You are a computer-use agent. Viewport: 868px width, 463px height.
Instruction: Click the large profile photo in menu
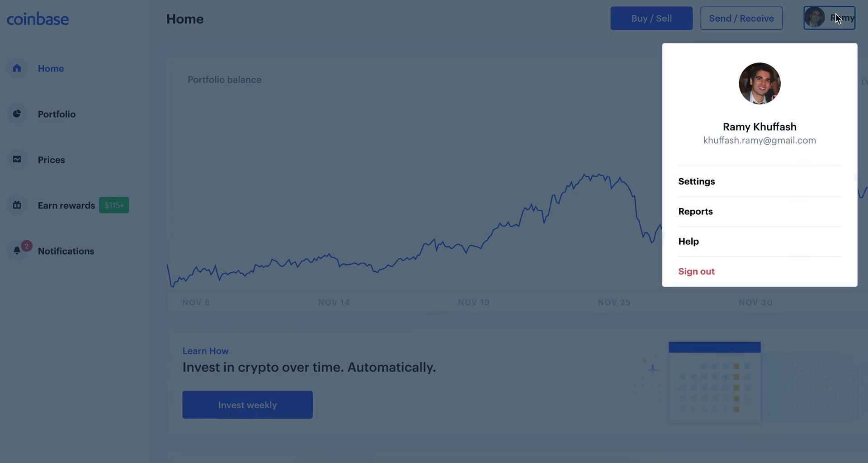(x=759, y=84)
